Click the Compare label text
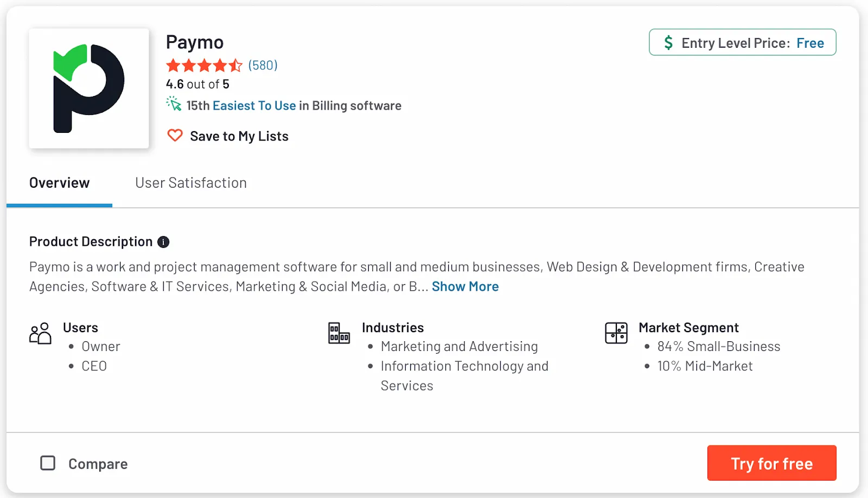Image resolution: width=868 pixels, height=498 pixels. [98, 464]
